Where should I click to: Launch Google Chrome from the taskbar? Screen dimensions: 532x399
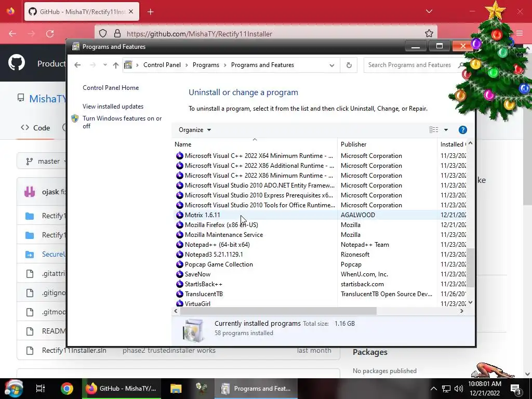pyautogui.click(x=67, y=389)
